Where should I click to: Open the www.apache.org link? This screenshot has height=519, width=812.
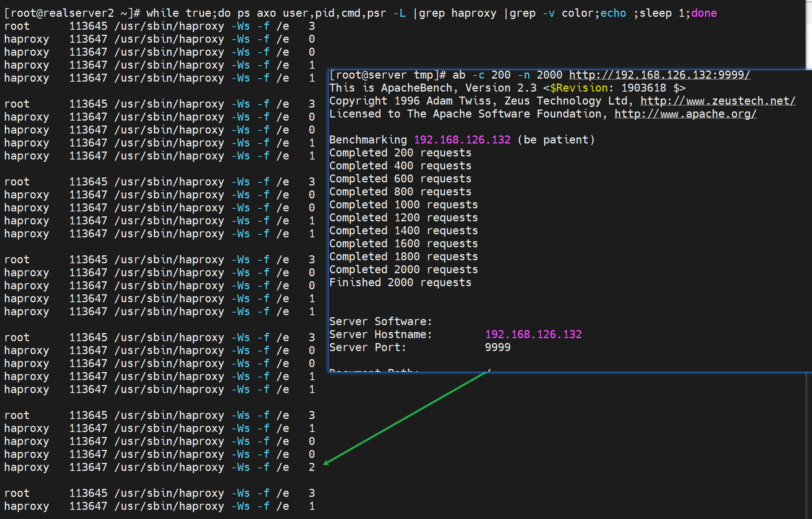[685, 114]
